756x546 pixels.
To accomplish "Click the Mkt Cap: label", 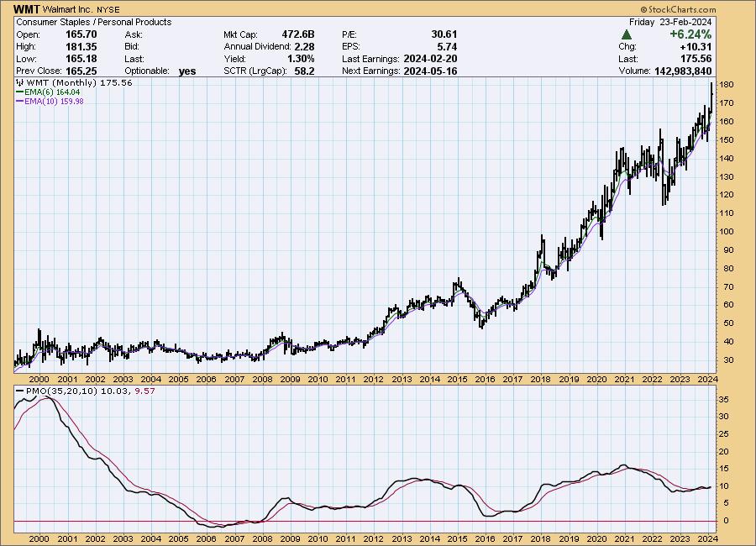I will coord(240,34).
